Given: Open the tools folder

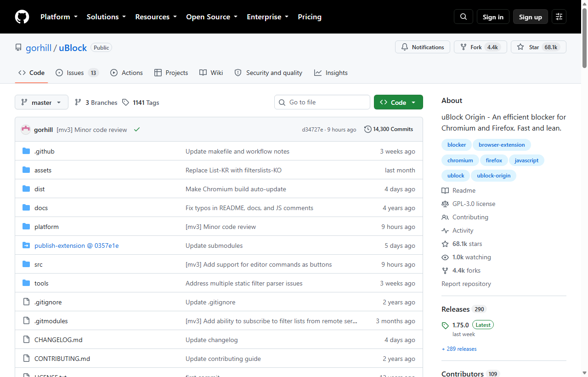Looking at the screenshot, I should [x=41, y=283].
